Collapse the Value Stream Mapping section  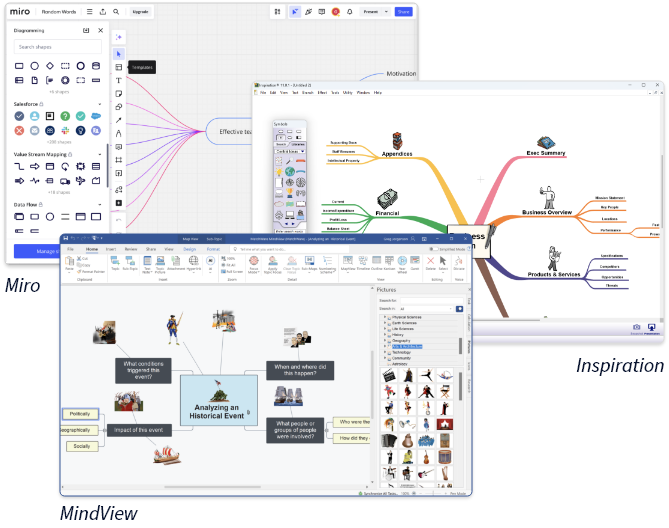click(x=100, y=154)
